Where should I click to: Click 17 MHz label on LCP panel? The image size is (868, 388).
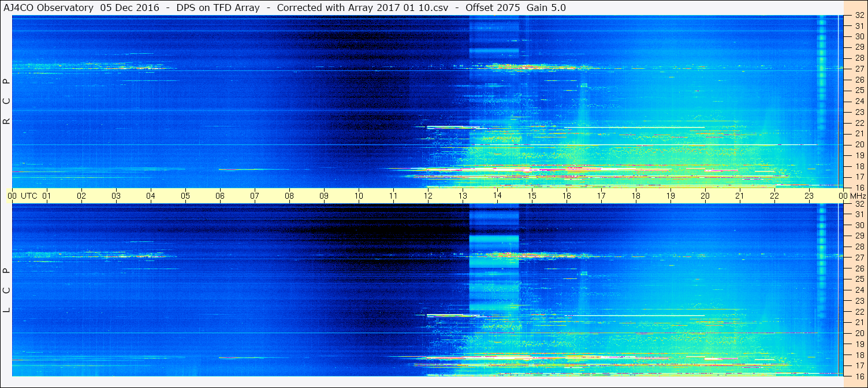pos(859,365)
